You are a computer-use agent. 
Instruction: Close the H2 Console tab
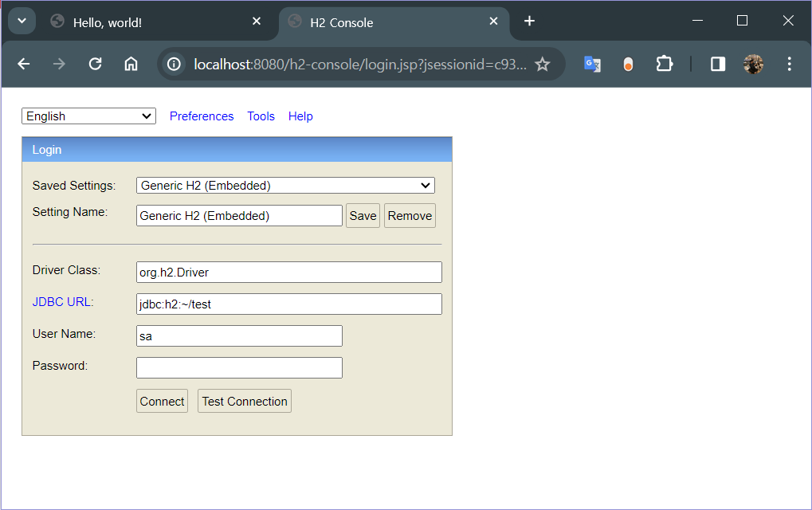(493, 22)
